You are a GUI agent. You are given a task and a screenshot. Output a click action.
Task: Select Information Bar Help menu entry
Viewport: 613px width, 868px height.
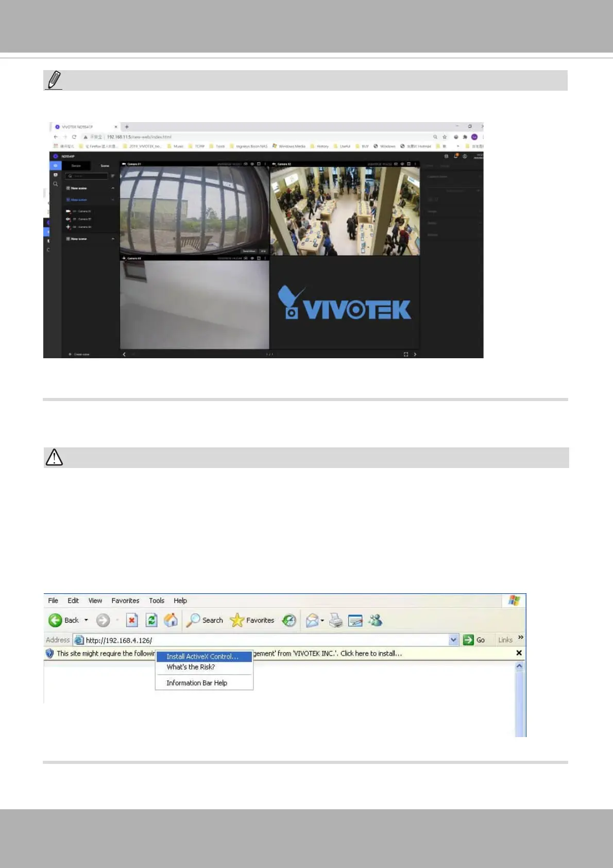tap(204, 683)
